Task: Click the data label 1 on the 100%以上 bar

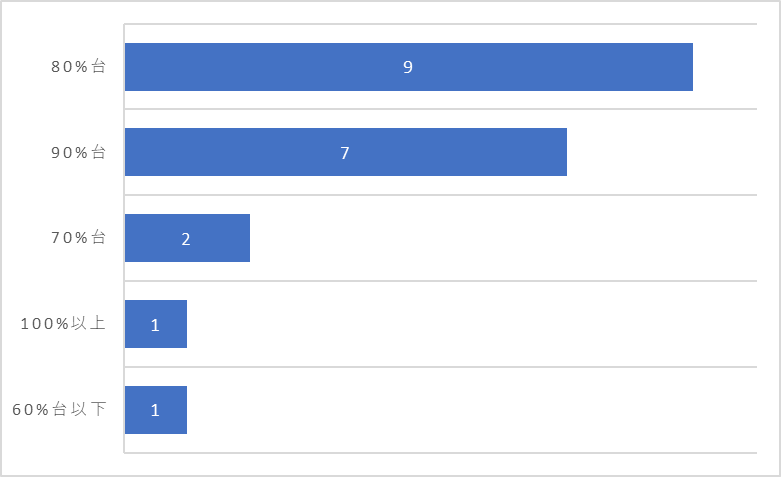Action: 155,325
